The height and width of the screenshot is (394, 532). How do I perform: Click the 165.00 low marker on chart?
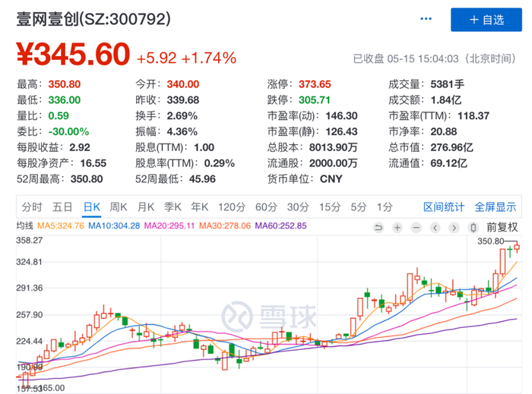click(x=52, y=388)
